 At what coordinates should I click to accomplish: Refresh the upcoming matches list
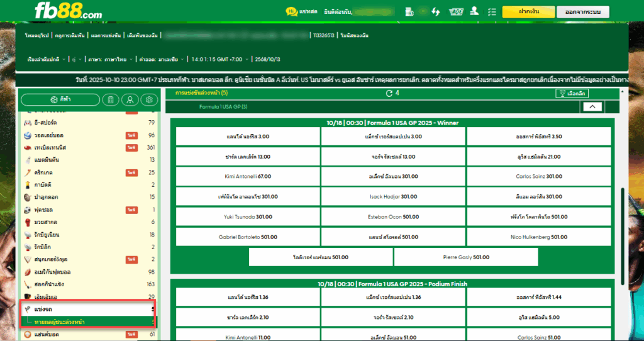click(x=389, y=93)
